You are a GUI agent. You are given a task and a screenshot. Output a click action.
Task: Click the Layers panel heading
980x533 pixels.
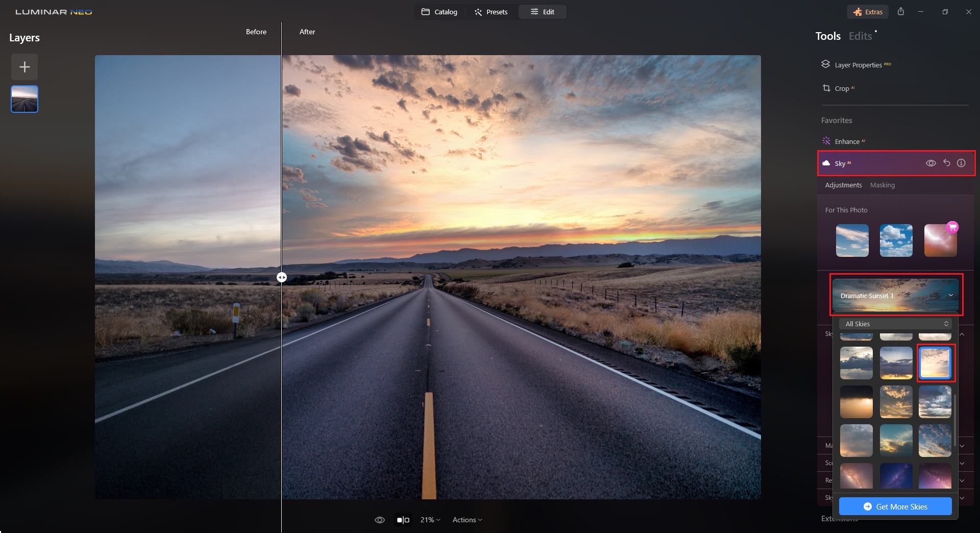tap(24, 38)
